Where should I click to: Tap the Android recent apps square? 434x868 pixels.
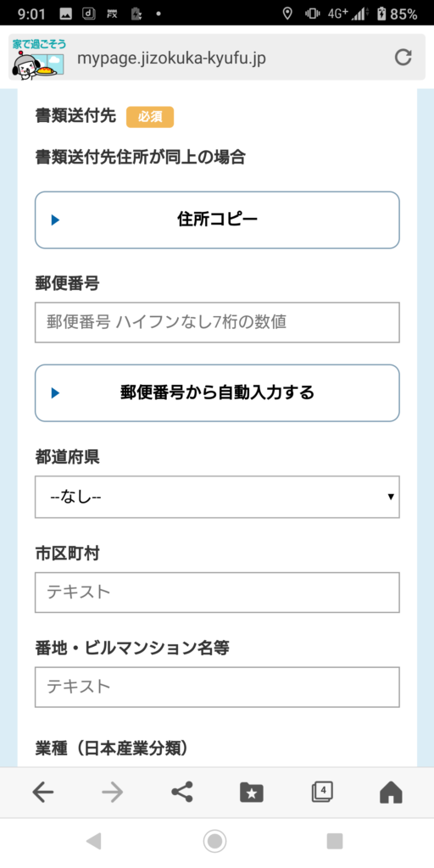tap(335, 842)
